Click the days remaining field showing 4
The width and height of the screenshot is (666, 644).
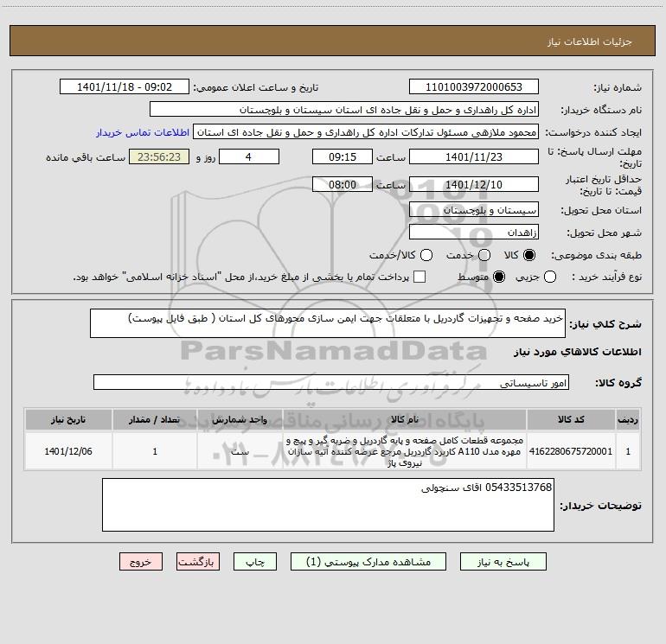(249, 156)
